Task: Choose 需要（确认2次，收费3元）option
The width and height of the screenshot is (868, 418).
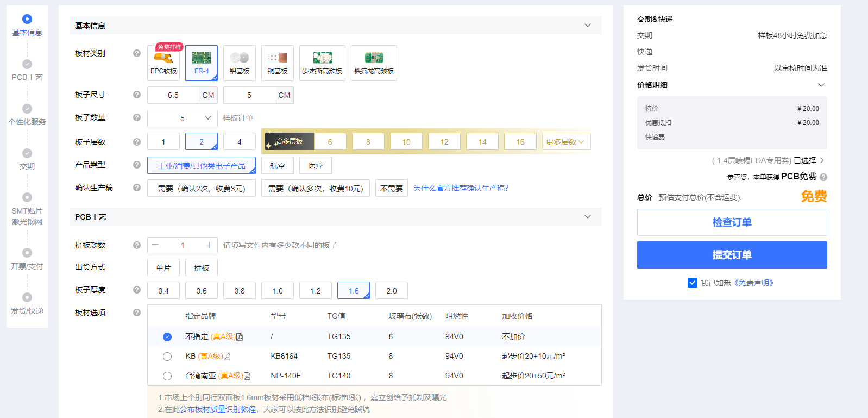Action: click(202, 188)
